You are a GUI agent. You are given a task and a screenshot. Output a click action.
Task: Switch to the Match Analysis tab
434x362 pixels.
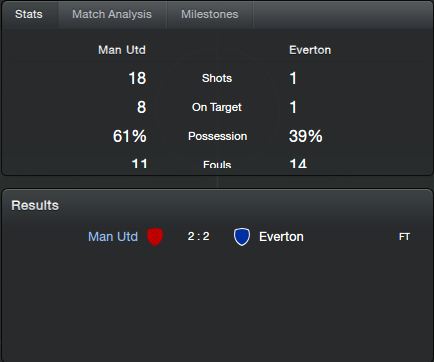[x=112, y=14]
